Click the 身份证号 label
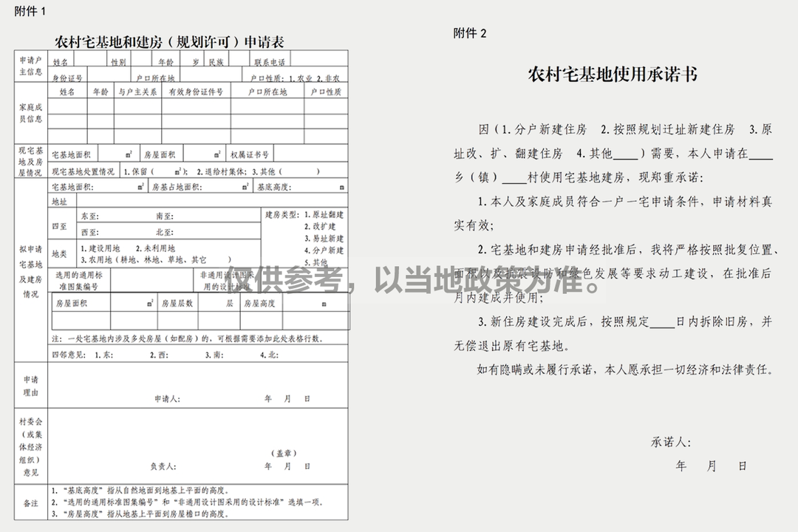 click(67, 78)
